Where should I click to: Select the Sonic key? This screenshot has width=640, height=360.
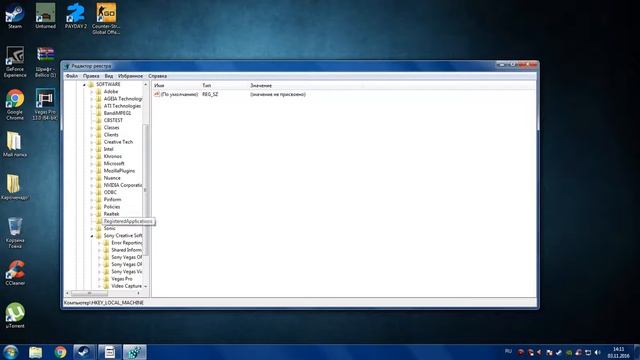[109, 229]
